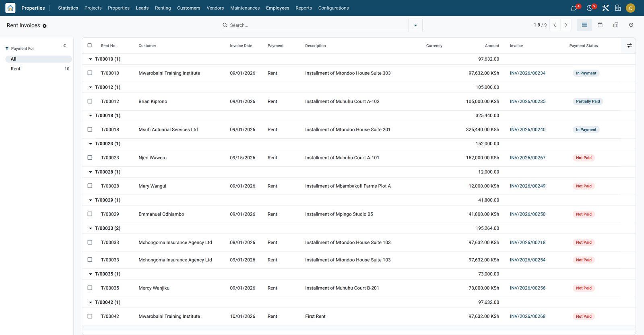Click the tools wrench icon
Viewport: 644px width, 335px height.
pos(605,8)
